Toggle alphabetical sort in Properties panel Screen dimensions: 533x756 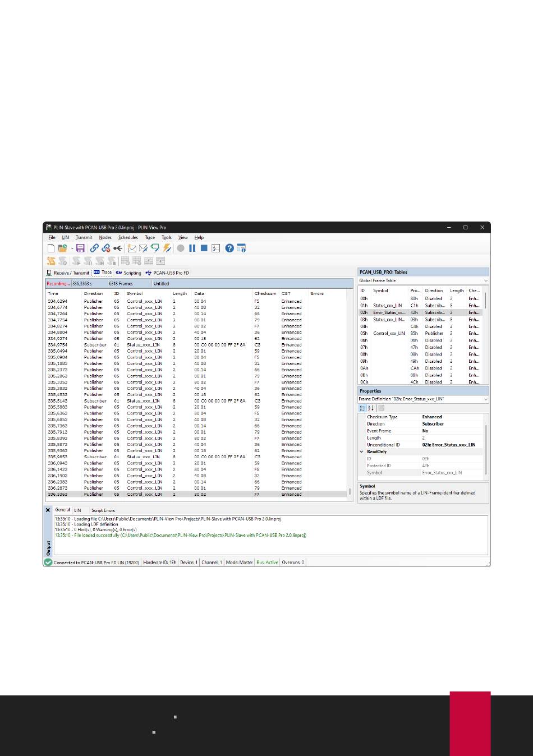371,408
